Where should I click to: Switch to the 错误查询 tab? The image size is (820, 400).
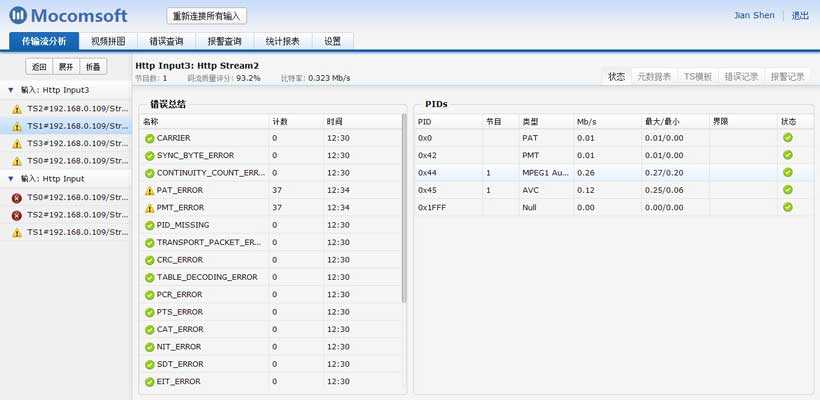(166, 41)
